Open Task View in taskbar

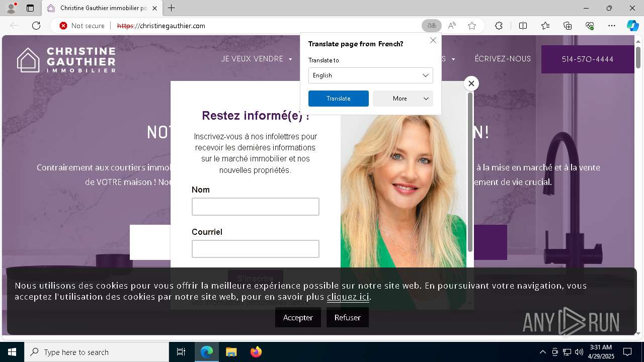tap(181, 352)
